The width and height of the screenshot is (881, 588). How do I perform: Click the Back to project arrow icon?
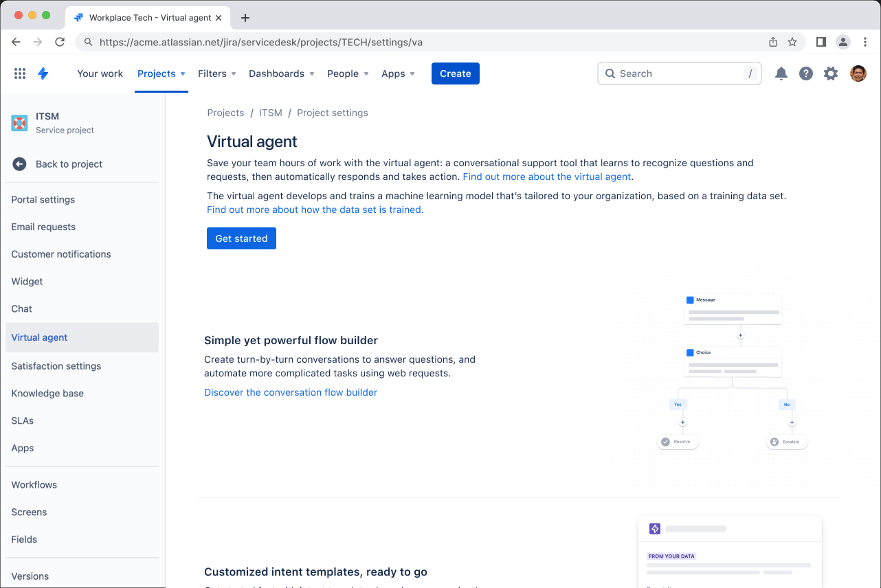[x=19, y=163]
